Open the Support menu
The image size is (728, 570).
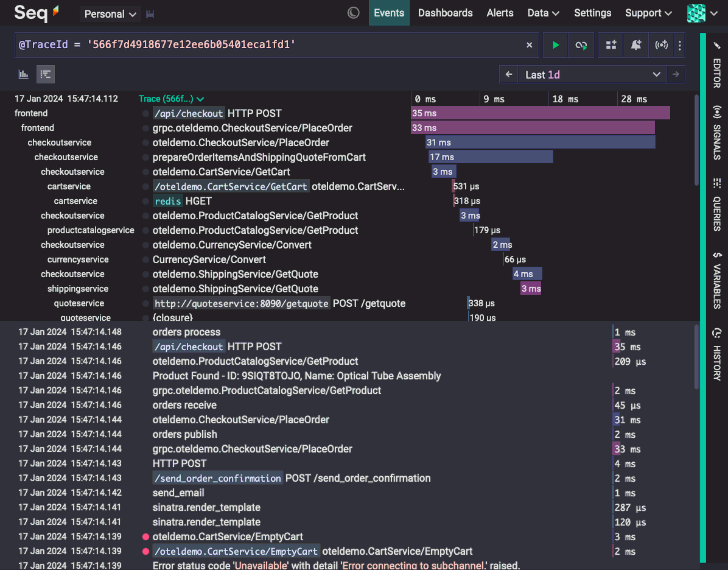pyautogui.click(x=649, y=13)
